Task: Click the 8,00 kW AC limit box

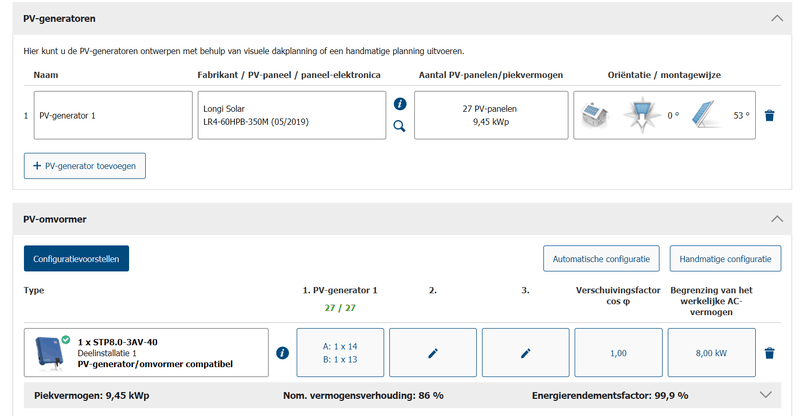Action: 711,353
